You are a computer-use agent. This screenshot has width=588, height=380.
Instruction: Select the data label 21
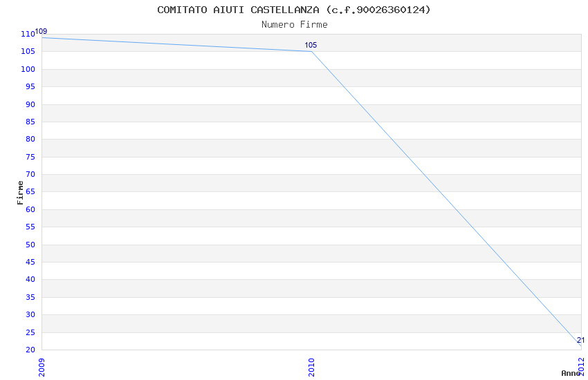580,341
